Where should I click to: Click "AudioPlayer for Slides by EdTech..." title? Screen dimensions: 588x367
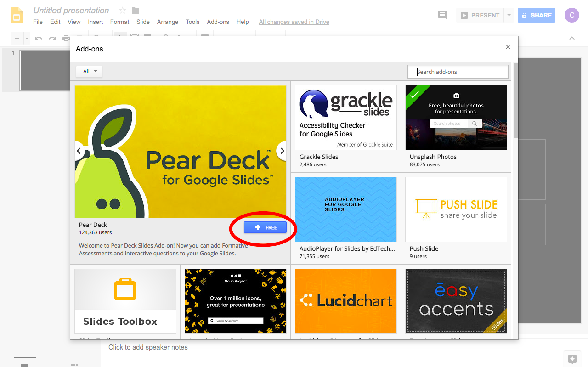pos(347,248)
